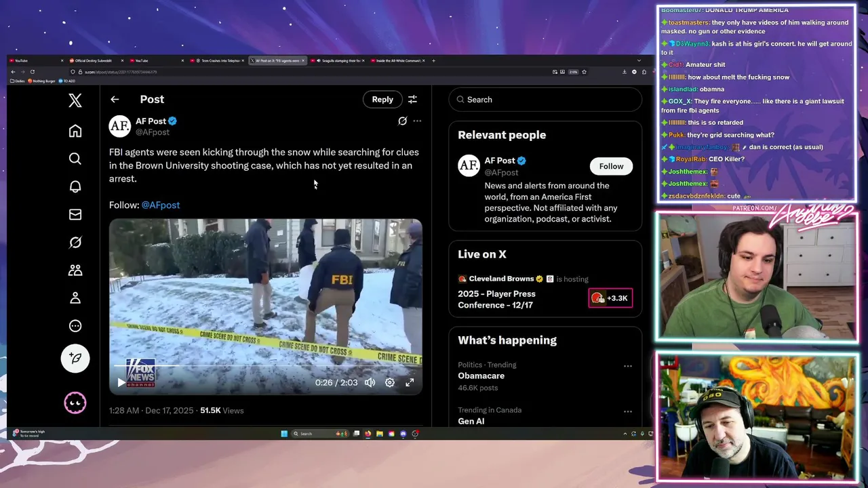
Task: Open Windows Start menu
Action: (283, 434)
